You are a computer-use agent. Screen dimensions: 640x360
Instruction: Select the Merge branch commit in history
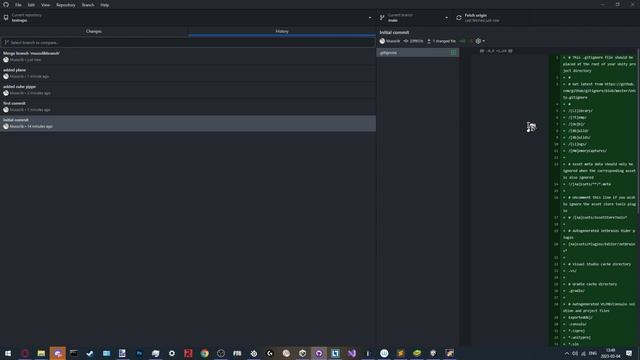tap(188, 56)
